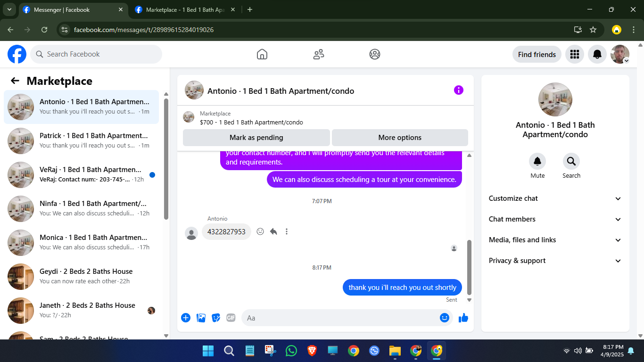Open the Groups icon in top navigation
Viewport: 644px width, 362px height.
(x=375, y=54)
